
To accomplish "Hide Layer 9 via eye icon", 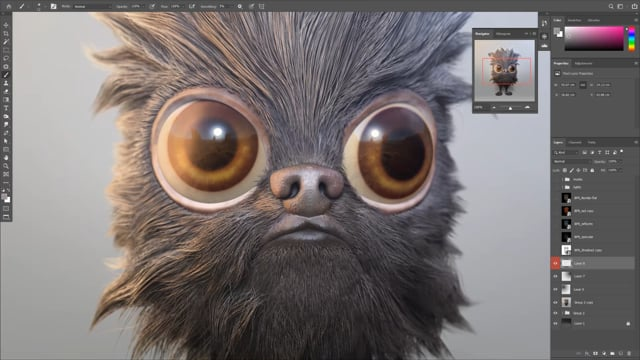I will (556, 289).
